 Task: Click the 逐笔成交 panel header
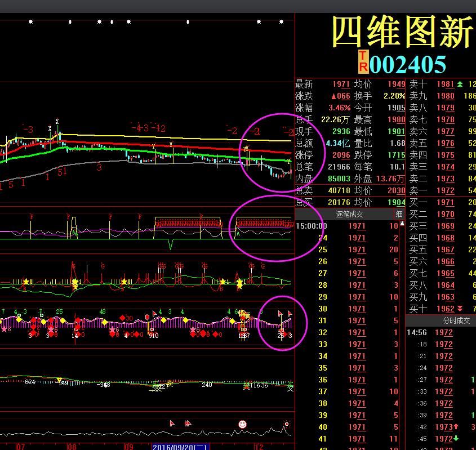[349, 214]
